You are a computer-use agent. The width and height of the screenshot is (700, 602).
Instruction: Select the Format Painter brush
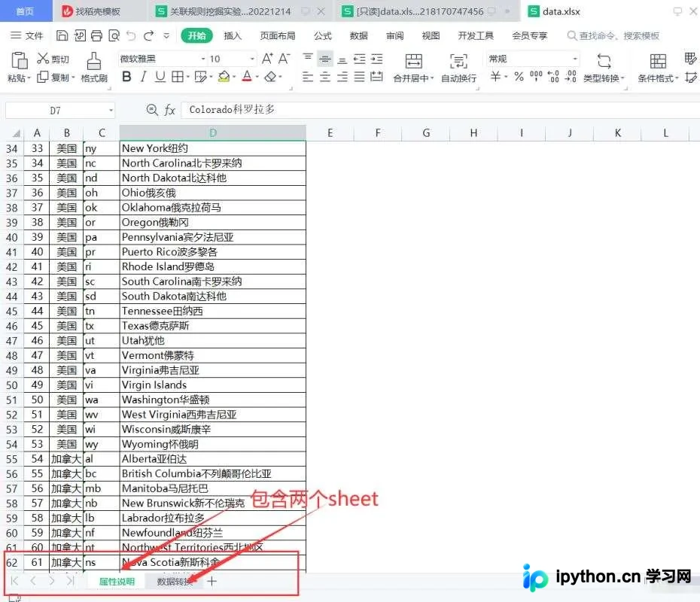[x=94, y=61]
